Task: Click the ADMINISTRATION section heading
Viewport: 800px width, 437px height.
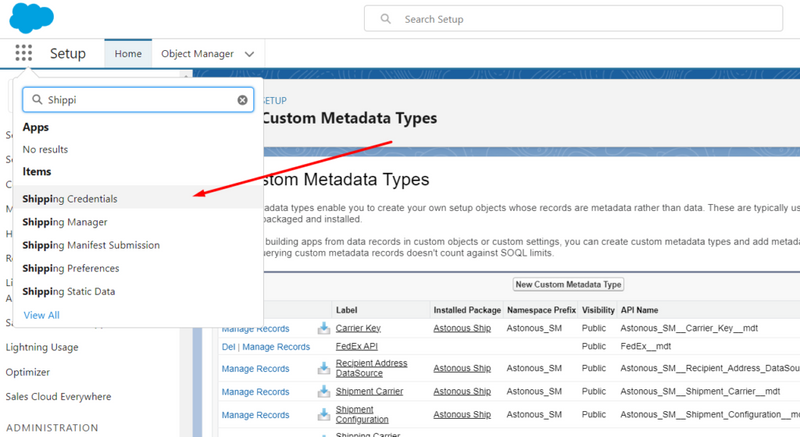Action: [52, 427]
